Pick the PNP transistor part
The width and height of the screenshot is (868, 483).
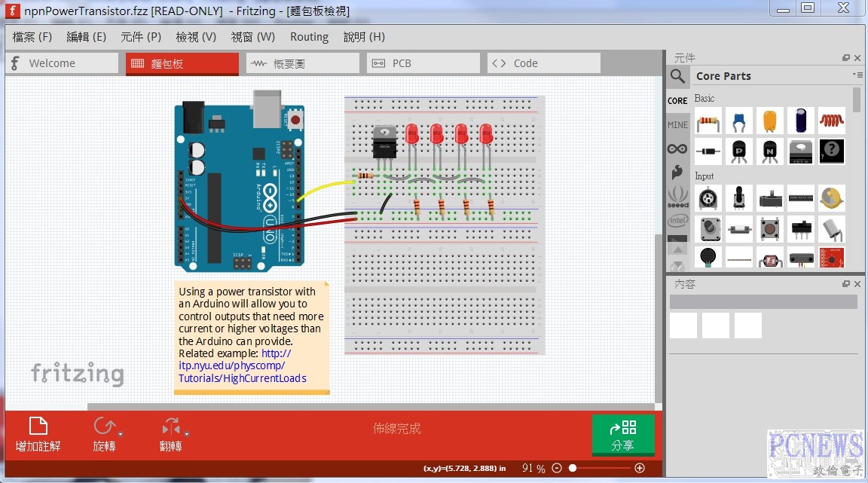(739, 151)
